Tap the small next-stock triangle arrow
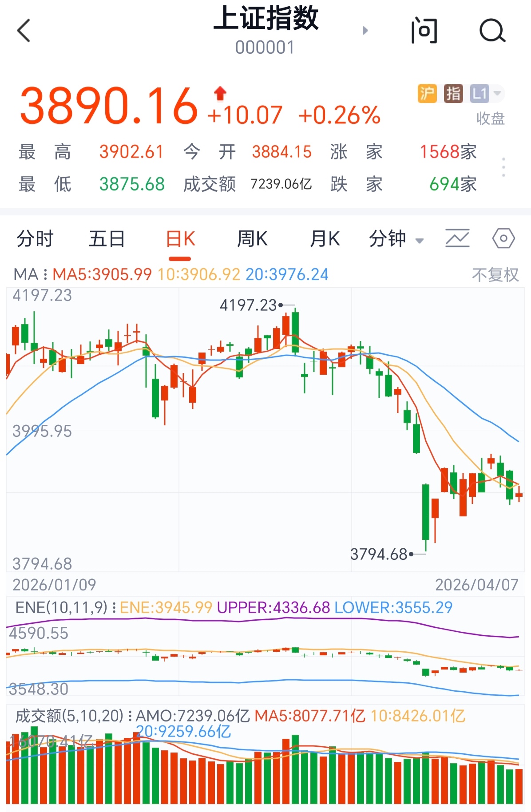The image size is (531, 812). pyautogui.click(x=365, y=30)
